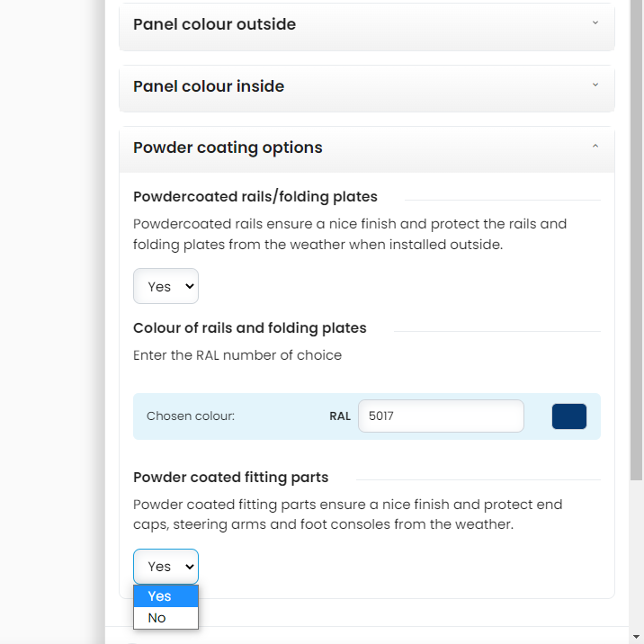This screenshot has width=644, height=644.
Task: Click the Chosen colour label text
Action: pyautogui.click(x=191, y=416)
